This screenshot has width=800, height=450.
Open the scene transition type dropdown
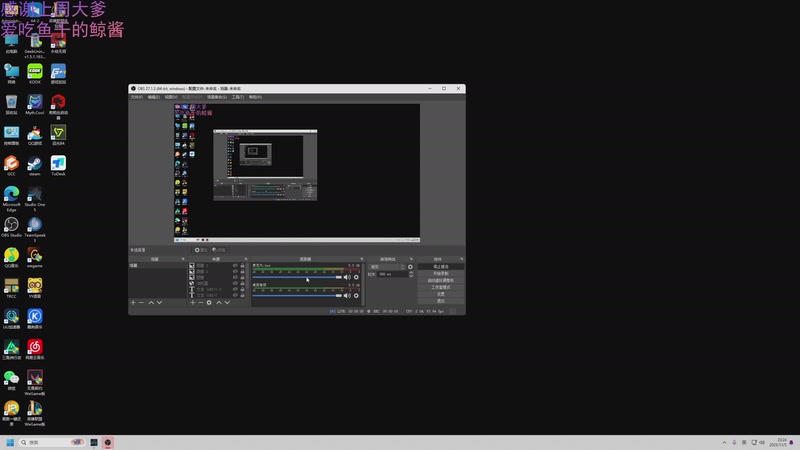point(387,267)
